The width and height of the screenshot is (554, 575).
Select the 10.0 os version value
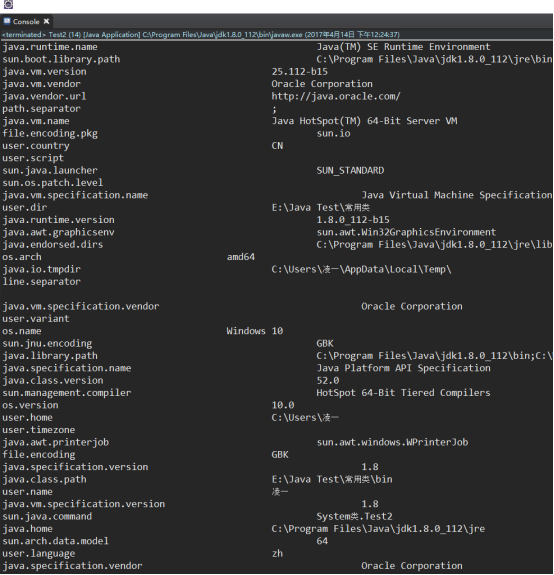pyautogui.click(x=283, y=406)
